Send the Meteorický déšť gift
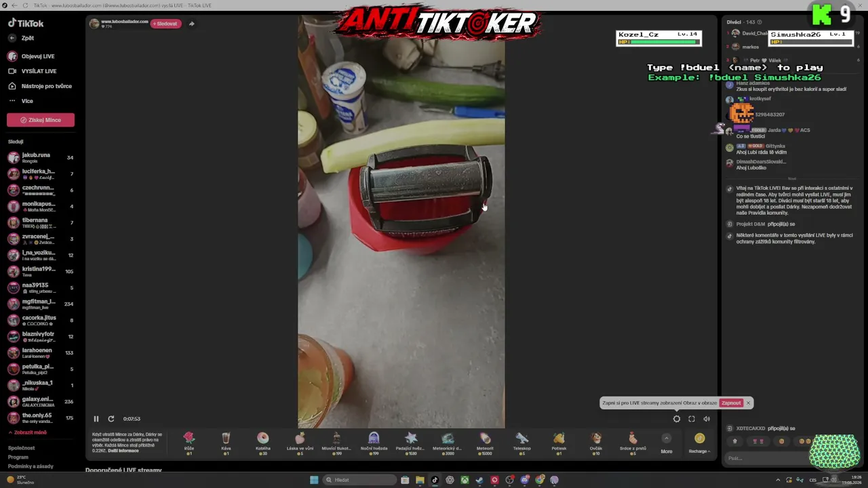Viewport: 868px width, 488px height. click(448, 443)
